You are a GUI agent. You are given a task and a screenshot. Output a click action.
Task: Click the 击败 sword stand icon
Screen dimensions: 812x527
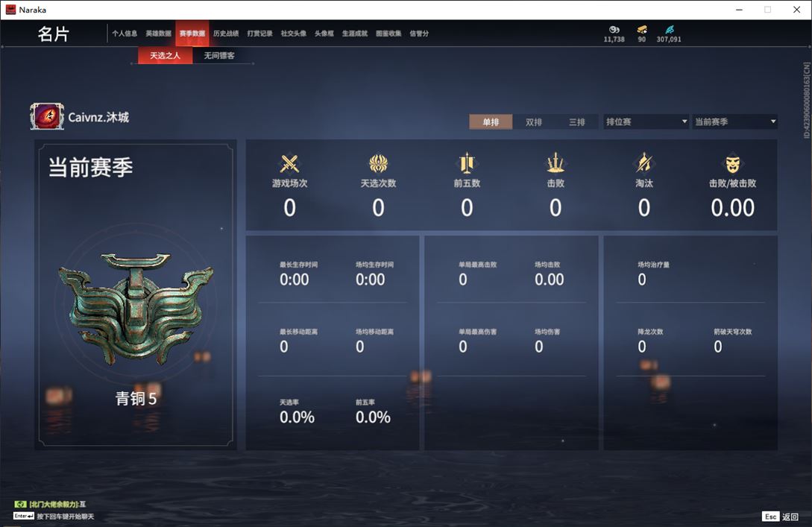coord(556,163)
